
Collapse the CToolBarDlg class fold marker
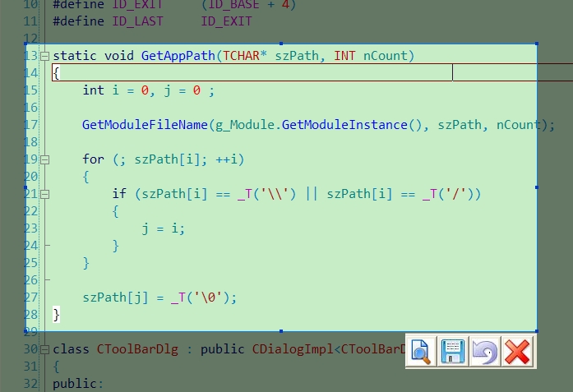click(44, 349)
